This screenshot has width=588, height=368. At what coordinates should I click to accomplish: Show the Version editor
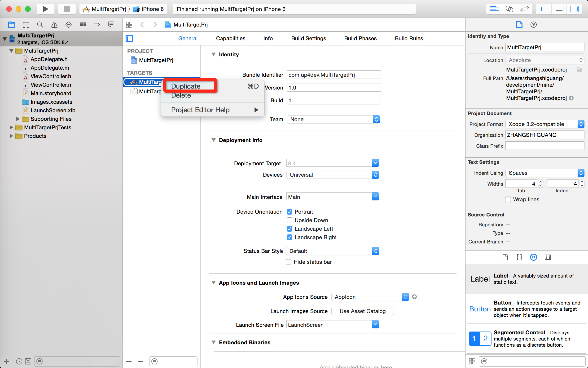tap(524, 9)
